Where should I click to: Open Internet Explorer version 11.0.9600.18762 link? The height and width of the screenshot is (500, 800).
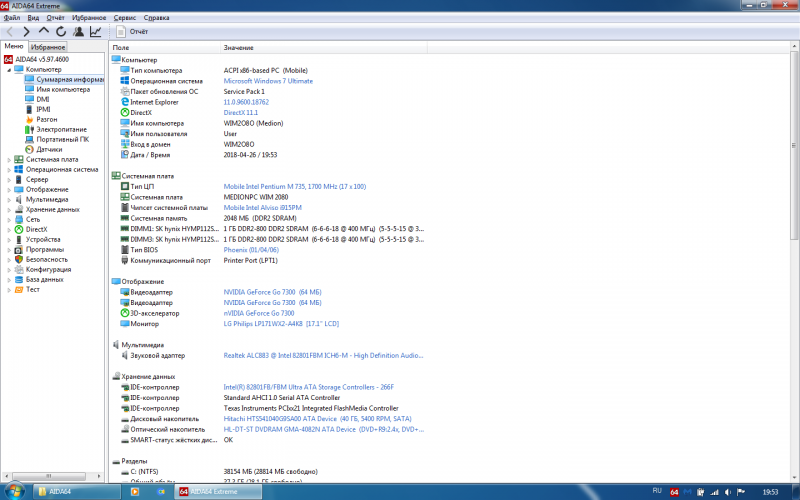click(x=246, y=102)
